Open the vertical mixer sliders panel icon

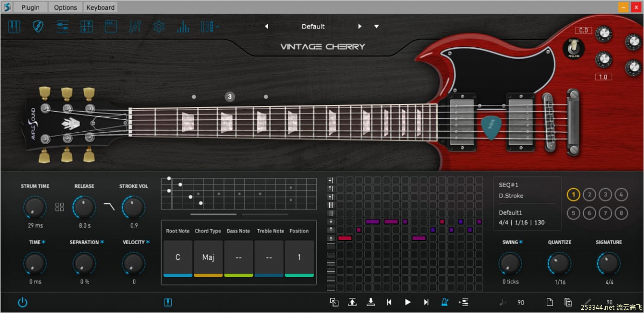[x=135, y=27]
